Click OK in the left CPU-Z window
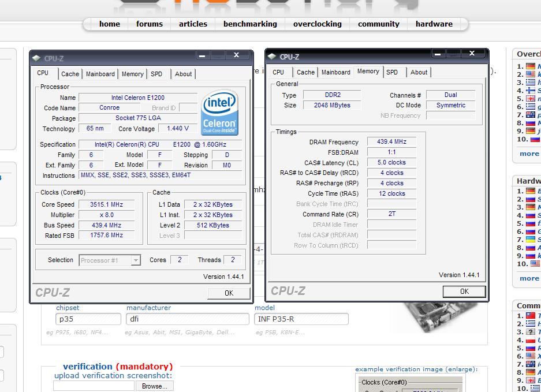 pyautogui.click(x=229, y=293)
